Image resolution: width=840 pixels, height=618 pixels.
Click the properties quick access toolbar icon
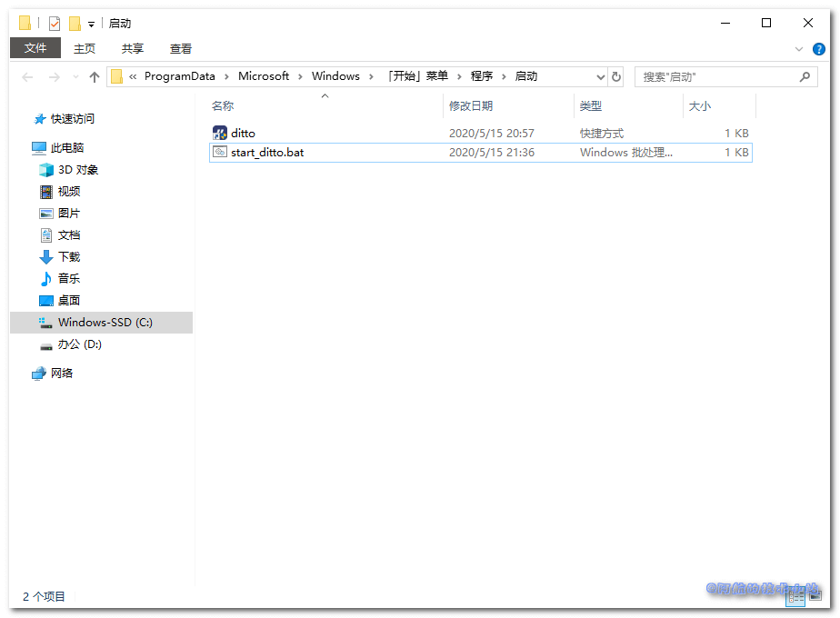[55, 24]
